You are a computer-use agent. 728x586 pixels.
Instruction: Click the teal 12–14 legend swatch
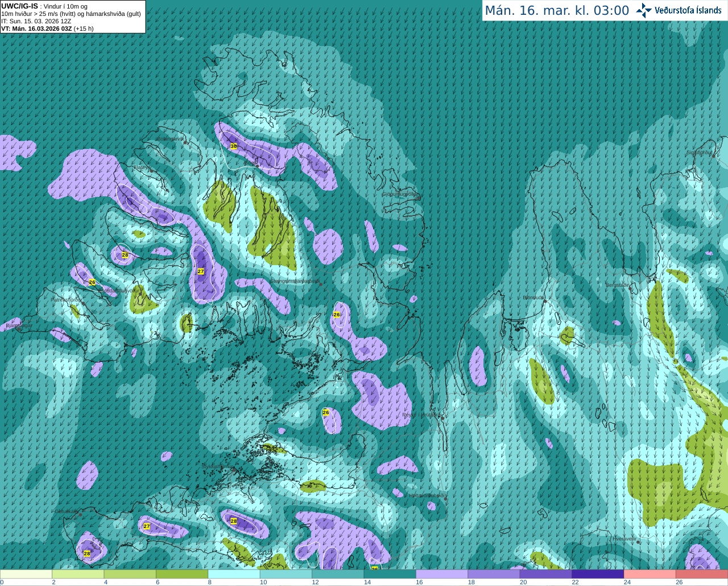[x=338, y=574]
